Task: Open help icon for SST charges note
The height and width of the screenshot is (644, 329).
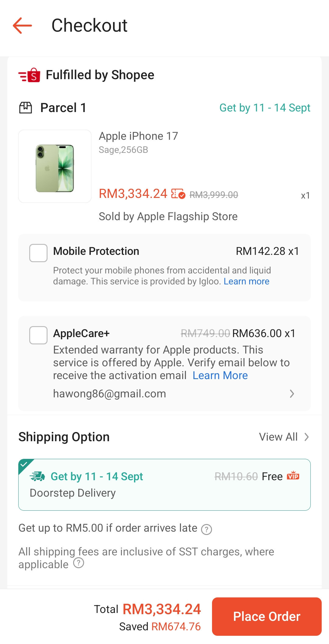Action: pyautogui.click(x=79, y=563)
